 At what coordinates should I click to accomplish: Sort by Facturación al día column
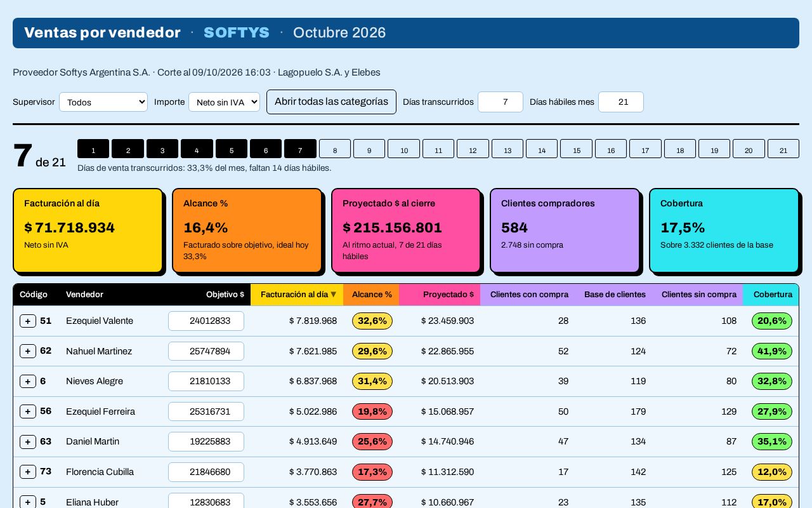[297, 295]
